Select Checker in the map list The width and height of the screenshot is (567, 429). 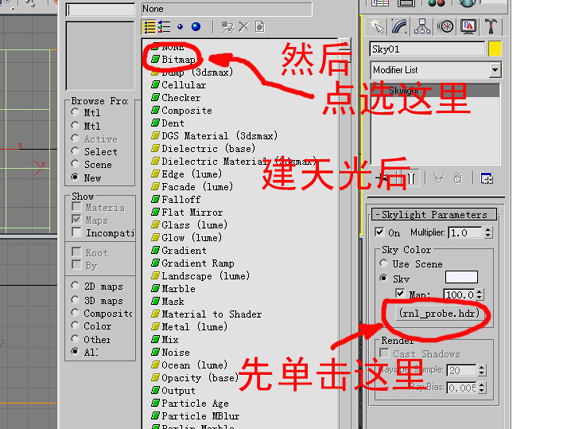(176, 98)
